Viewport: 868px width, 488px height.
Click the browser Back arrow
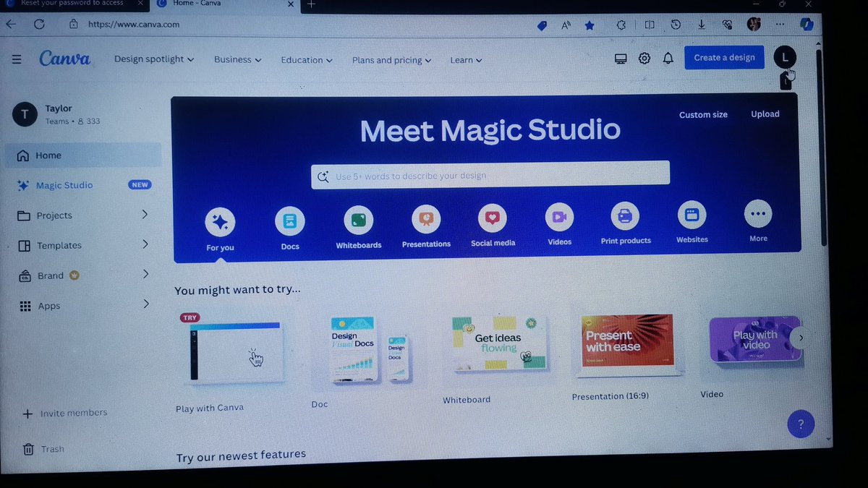(11, 24)
